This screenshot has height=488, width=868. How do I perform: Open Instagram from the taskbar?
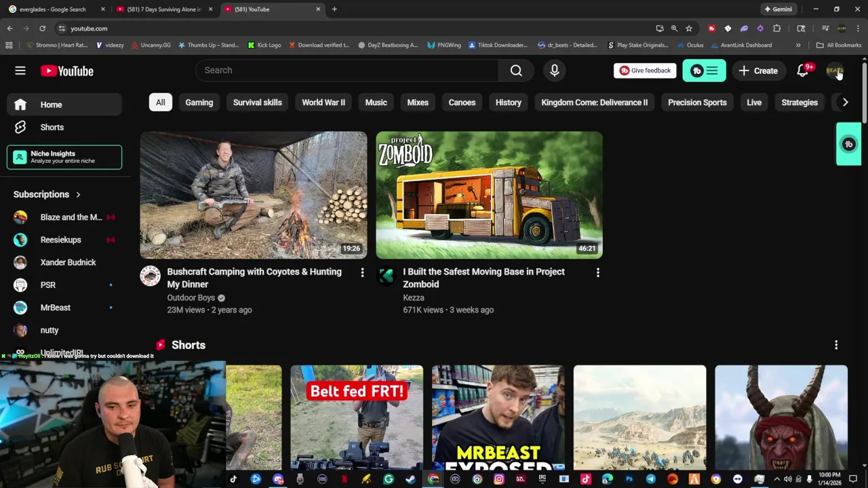tap(499, 479)
